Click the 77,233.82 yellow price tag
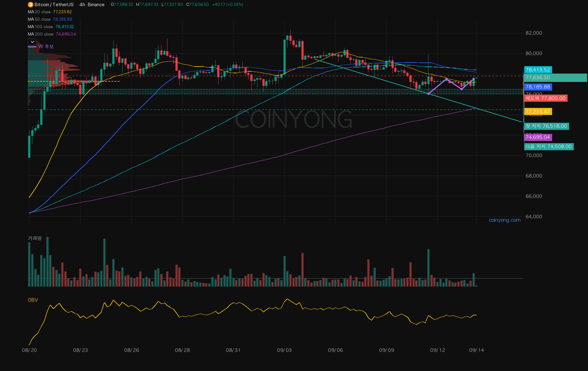The width and height of the screenshot is (588, 371). pyautogui.click(x=538, y=112)
